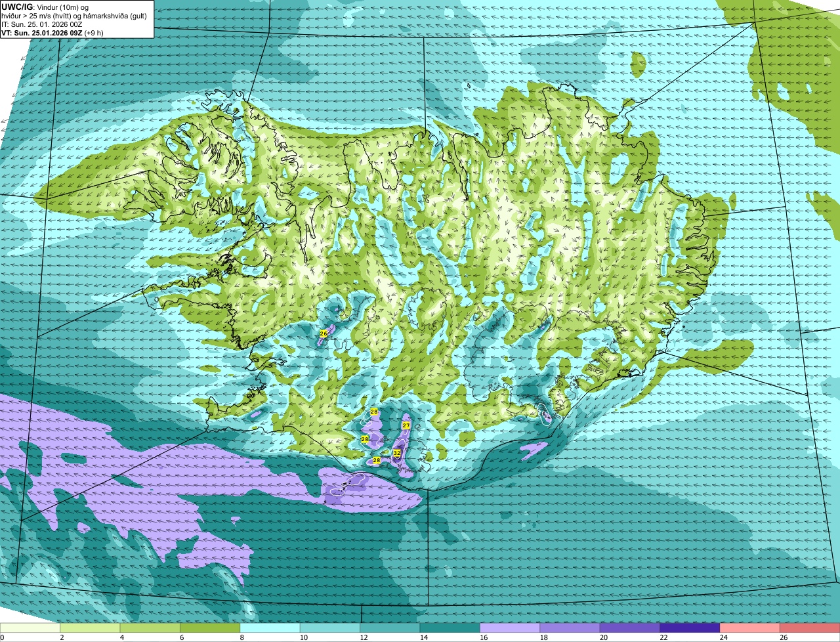
Task: Select the dark teal 14–16 m/s legend swatch
Action: [x=450, y=628]
